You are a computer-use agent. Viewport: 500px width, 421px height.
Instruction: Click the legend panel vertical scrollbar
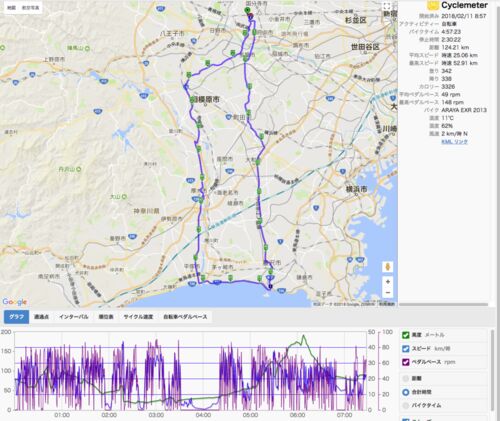point(493,370)
